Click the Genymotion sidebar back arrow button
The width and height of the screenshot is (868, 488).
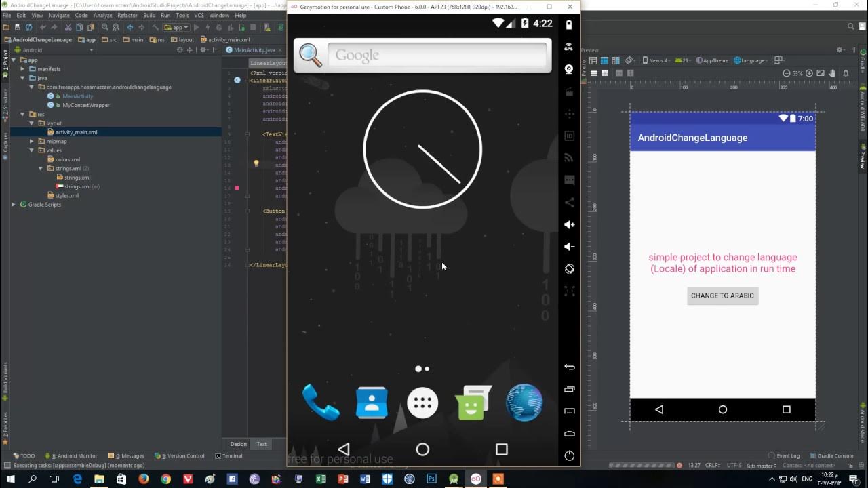569,367
